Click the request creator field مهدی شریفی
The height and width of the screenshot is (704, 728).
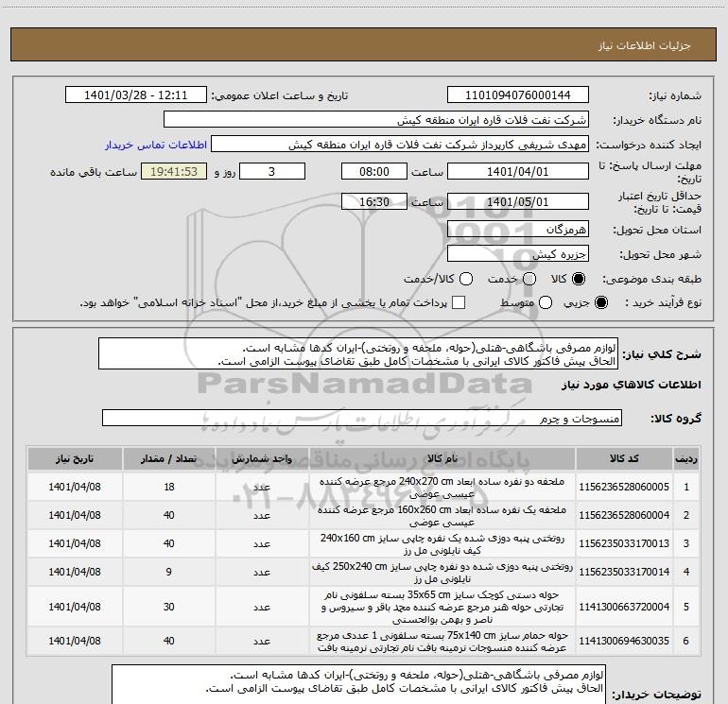[x=400, y=145]
